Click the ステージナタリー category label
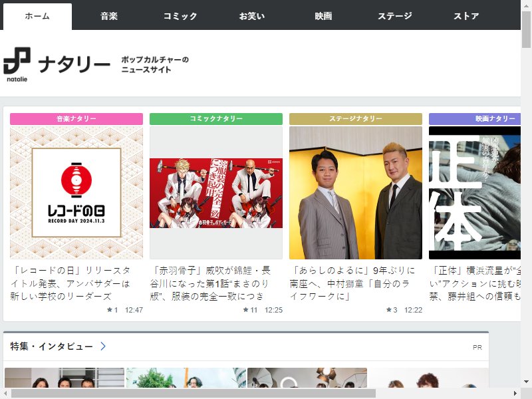The height and width of the screenshot is (399, 532). point(356,119)
